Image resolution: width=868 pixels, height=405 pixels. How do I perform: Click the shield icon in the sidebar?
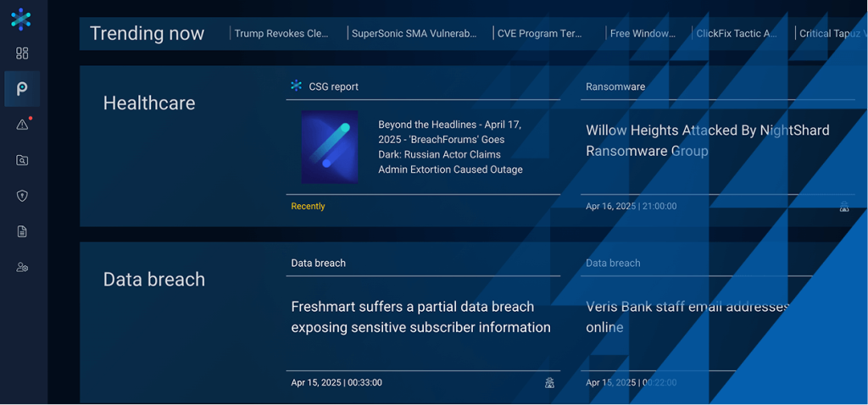pos(22,196)
